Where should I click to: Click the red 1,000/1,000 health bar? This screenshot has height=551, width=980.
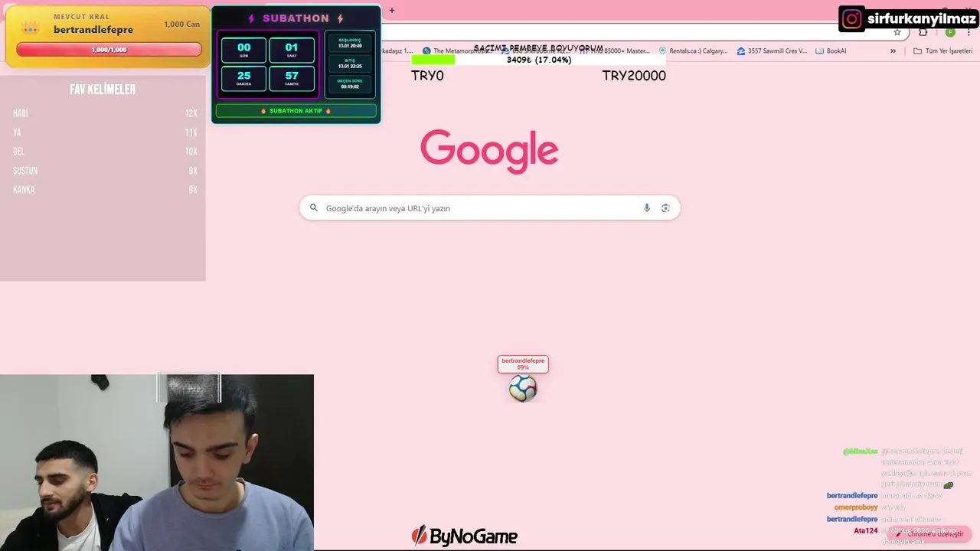coord(109,50)
